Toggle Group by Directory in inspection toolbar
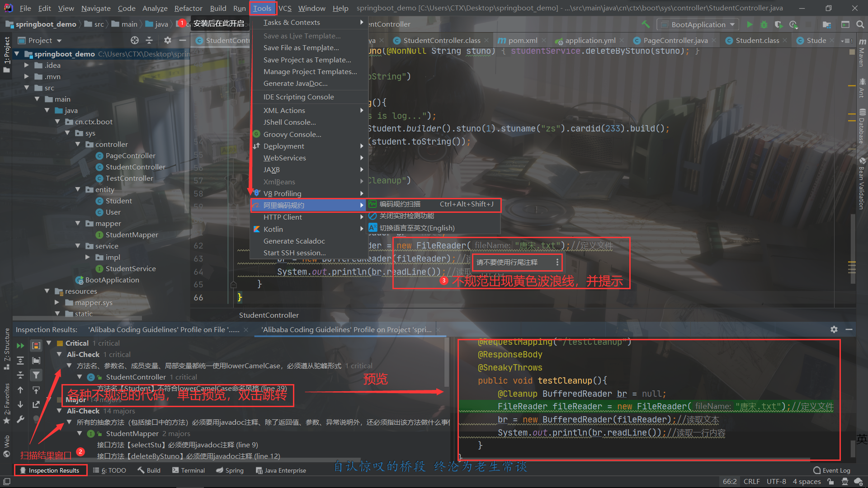The height and width of the screenshot is (488, 868). pyautogui.click(x=36, y=361)
